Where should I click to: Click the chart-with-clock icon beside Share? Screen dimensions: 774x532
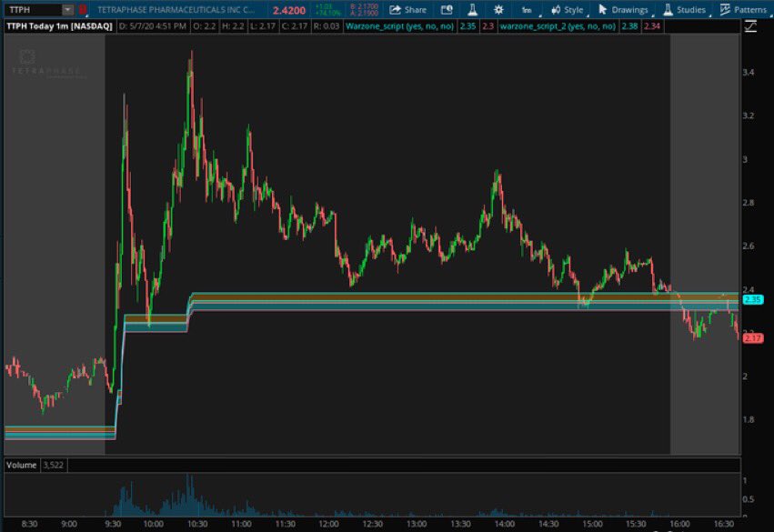[447, 9]
